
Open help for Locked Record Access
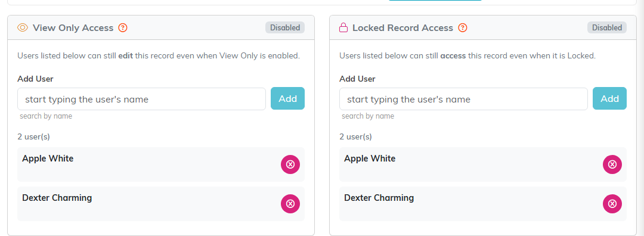(x=463, y=28)
